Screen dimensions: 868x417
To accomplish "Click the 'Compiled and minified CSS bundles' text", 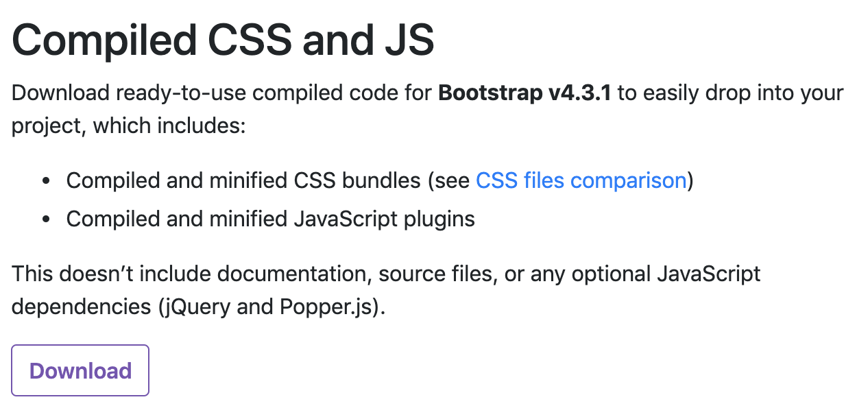I will (243, 180).
